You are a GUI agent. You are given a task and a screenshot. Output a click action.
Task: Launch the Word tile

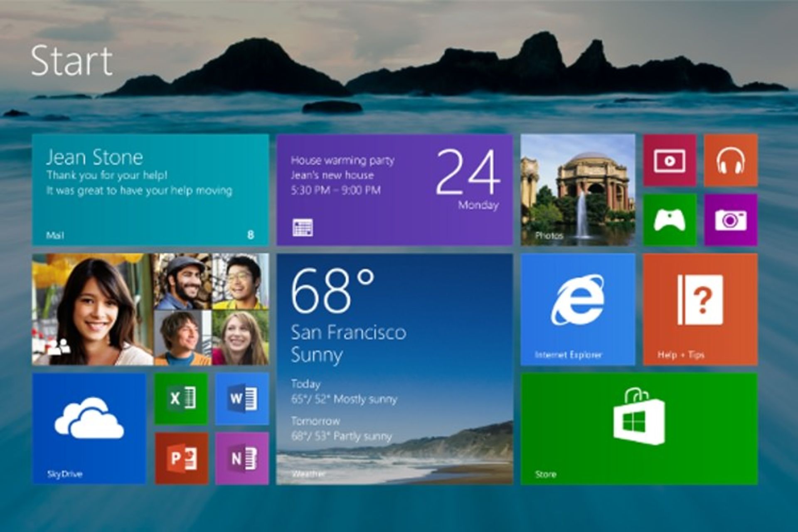[242, 399]
